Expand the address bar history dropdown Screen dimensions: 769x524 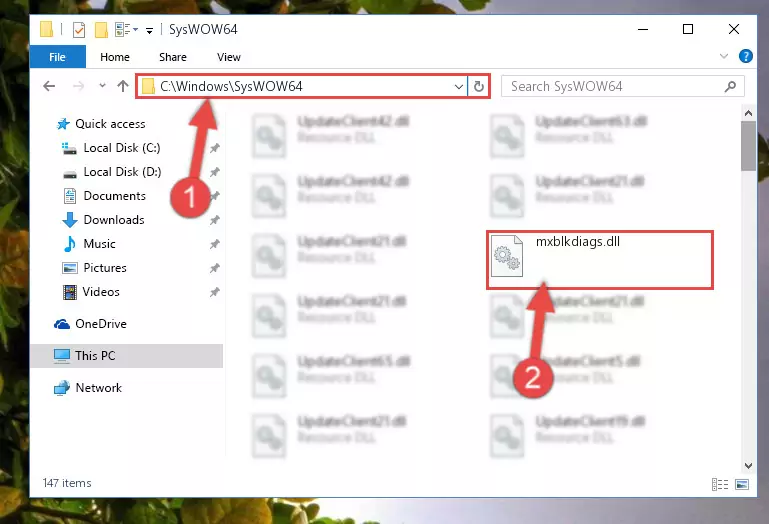tap(459, 87)
